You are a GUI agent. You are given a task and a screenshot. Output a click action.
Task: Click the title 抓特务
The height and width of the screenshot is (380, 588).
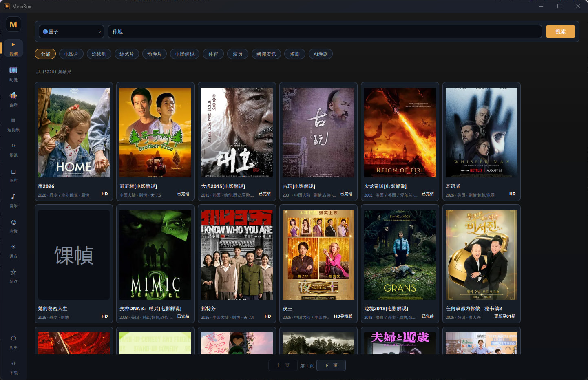tap(208, 309)
